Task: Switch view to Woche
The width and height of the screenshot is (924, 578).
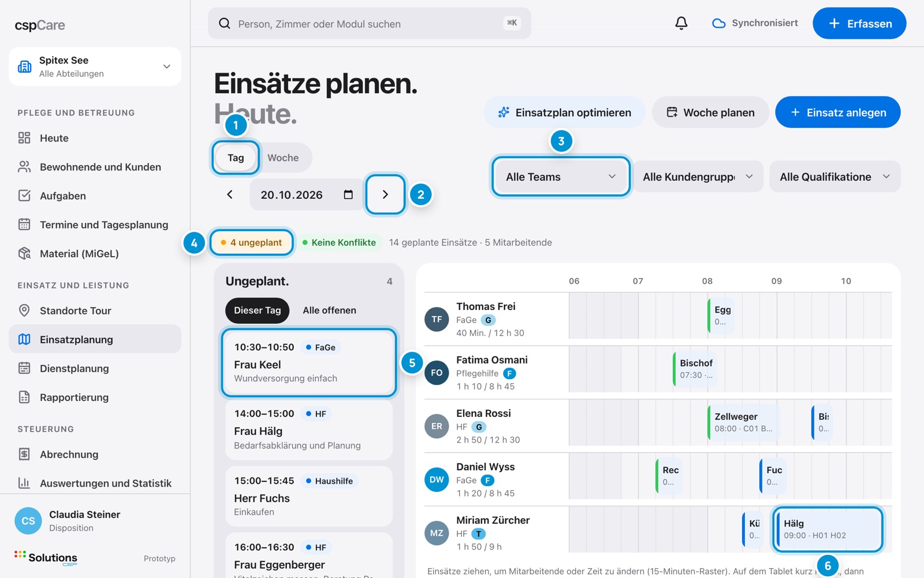Action: (x=283, y=158)
